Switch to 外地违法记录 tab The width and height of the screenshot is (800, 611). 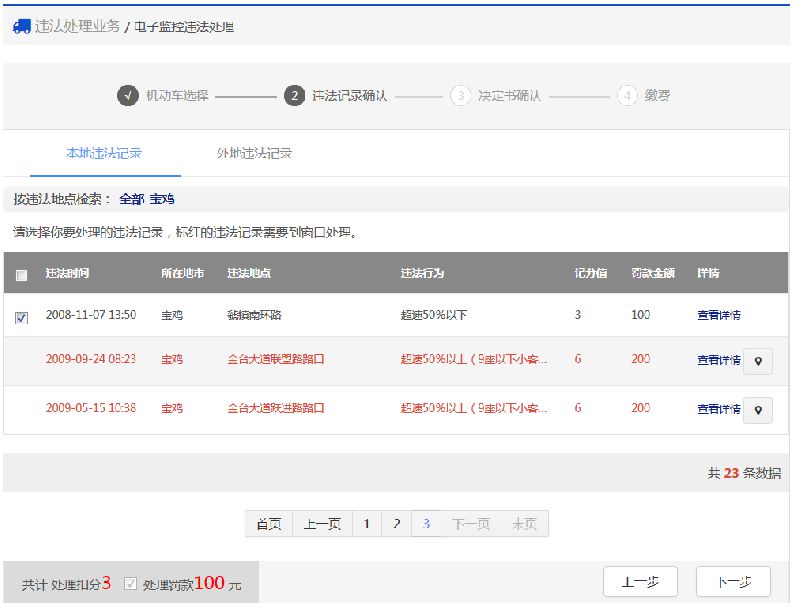coord(254,154)
